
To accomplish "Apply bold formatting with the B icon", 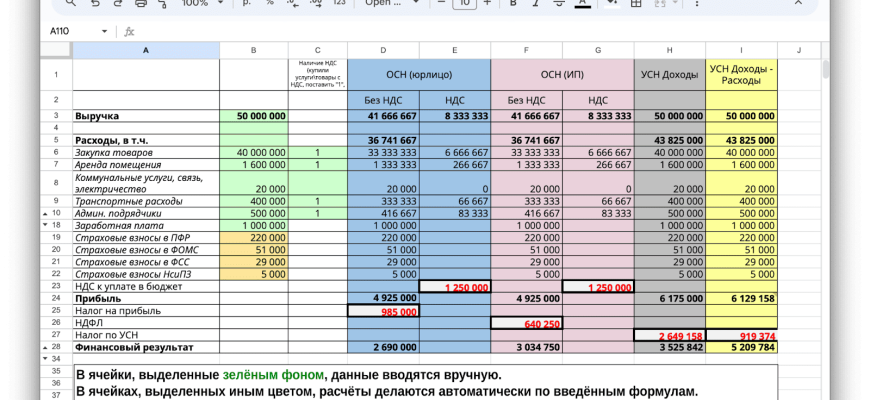I will [513, 4].
